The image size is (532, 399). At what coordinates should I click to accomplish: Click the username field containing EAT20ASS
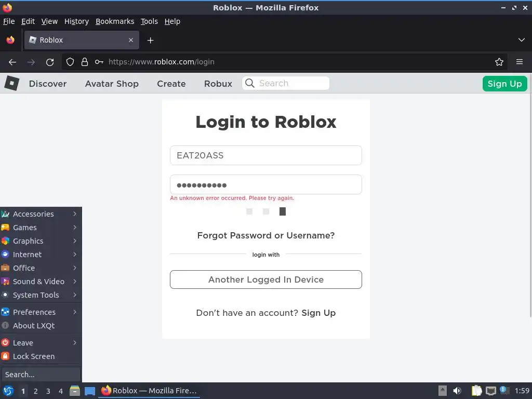tap(265, 155)
